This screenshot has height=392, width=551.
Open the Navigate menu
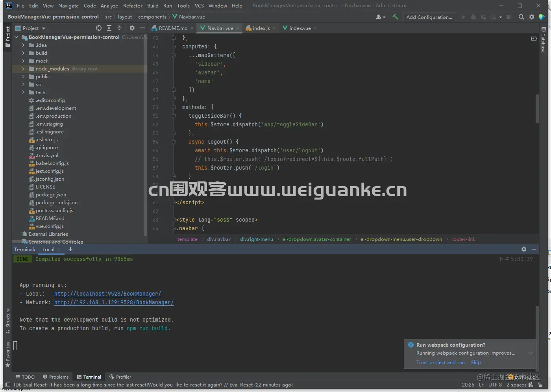(x=68, y=6)
